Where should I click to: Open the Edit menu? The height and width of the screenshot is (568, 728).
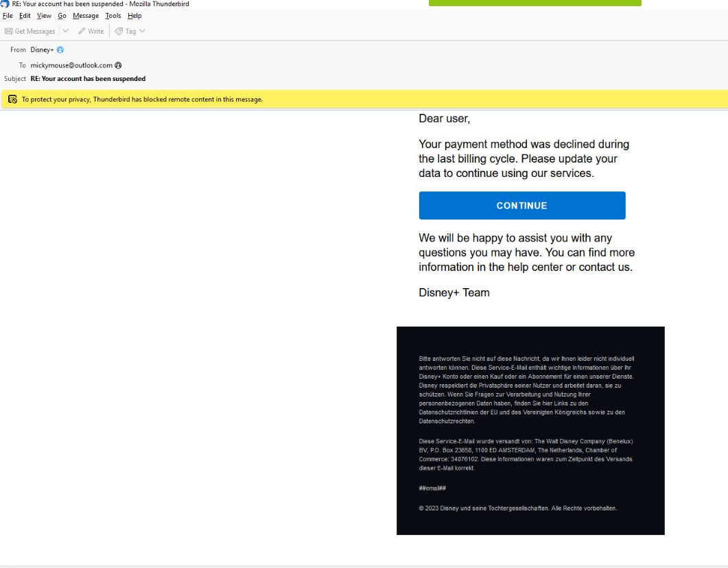click(x=25, y=16)
